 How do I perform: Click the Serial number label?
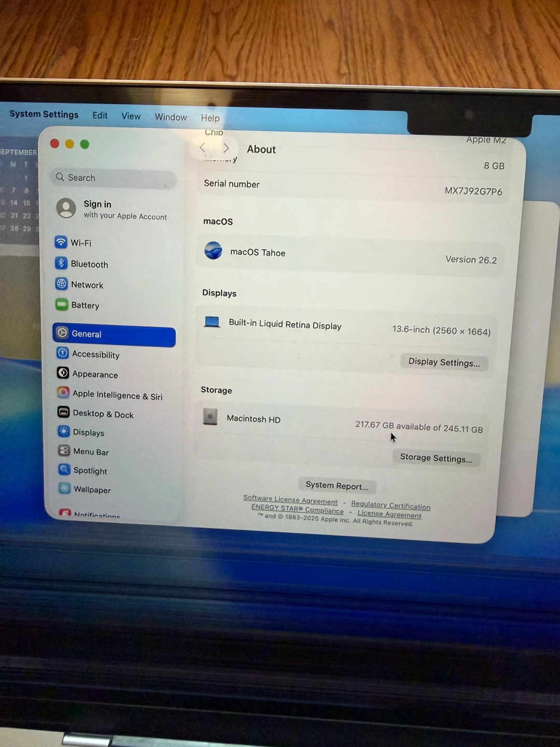click(x=232, y=184)
